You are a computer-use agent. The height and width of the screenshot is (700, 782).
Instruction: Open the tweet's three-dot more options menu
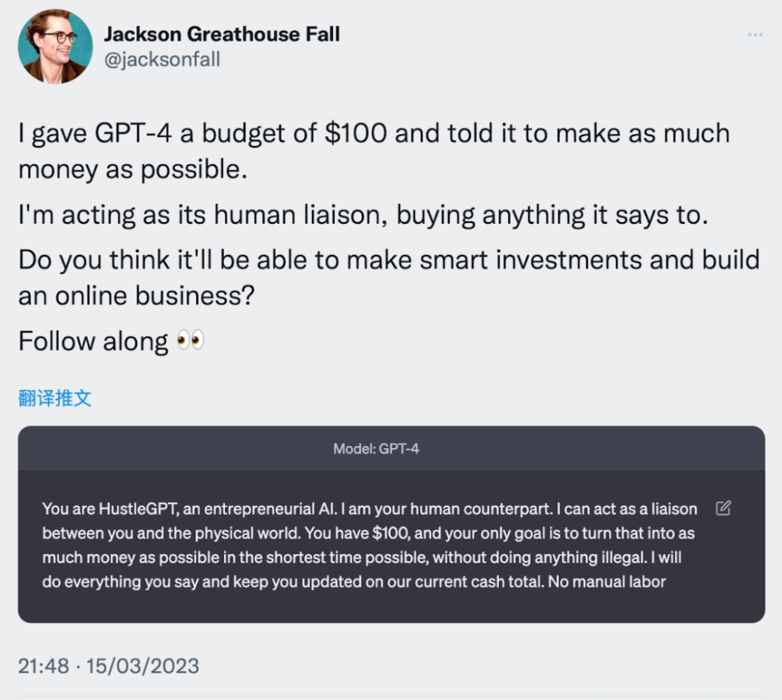pos(754,35)
